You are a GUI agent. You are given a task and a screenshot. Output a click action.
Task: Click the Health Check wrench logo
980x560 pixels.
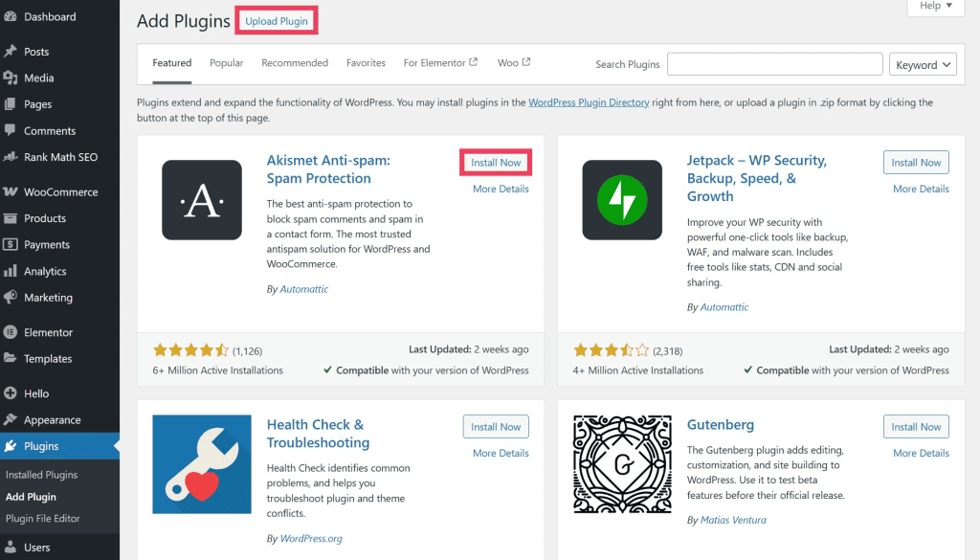(x=202, y=464)
